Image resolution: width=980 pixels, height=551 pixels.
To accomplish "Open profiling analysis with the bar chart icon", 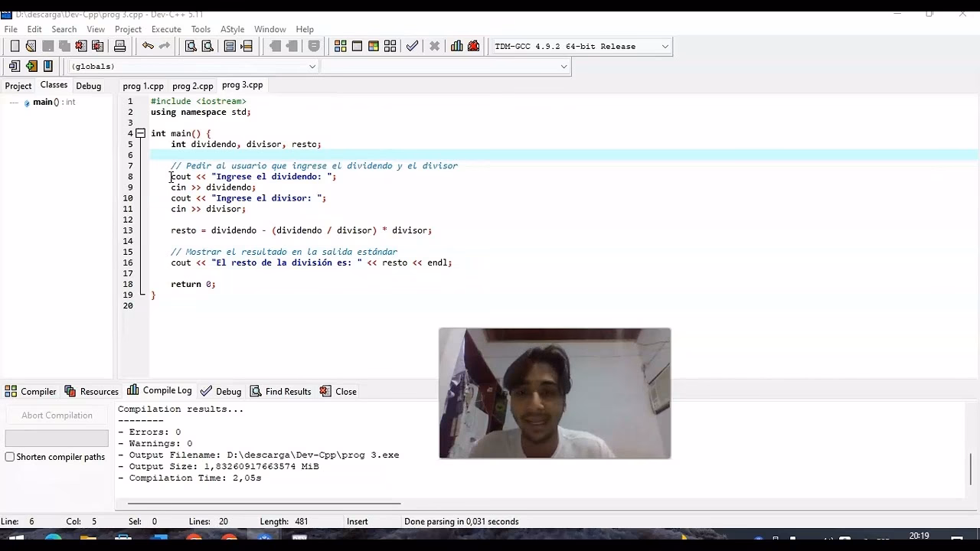I will [x=456, y=46].
